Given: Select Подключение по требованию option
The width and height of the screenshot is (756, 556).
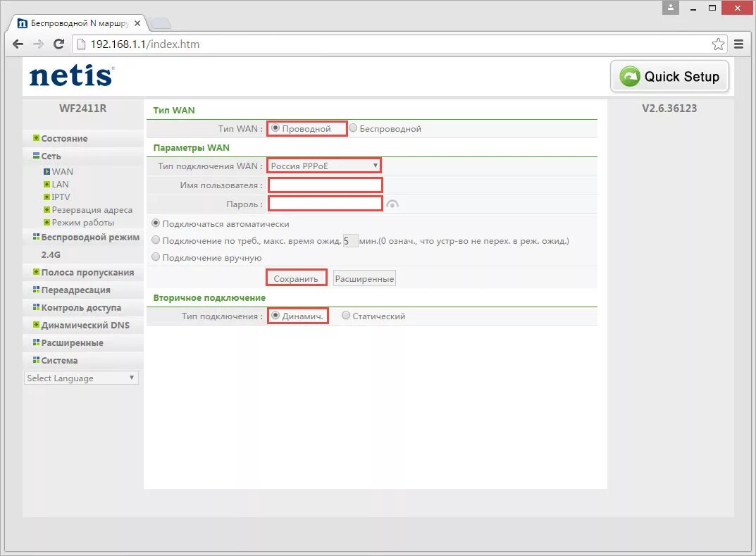Looking at the screenshot, I should [156, 240].
